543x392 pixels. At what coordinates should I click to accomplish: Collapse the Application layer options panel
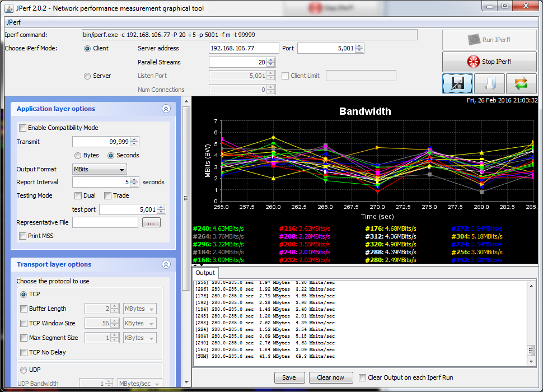(x=166, y=109)
